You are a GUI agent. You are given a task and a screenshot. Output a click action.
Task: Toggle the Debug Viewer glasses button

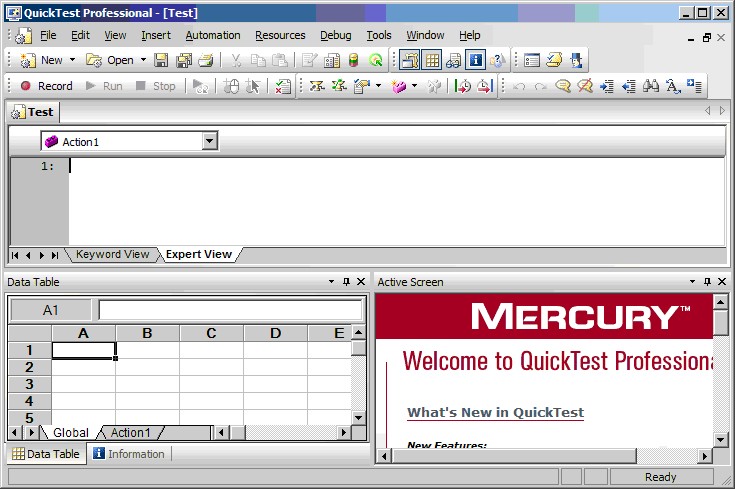tap(453, 60)
